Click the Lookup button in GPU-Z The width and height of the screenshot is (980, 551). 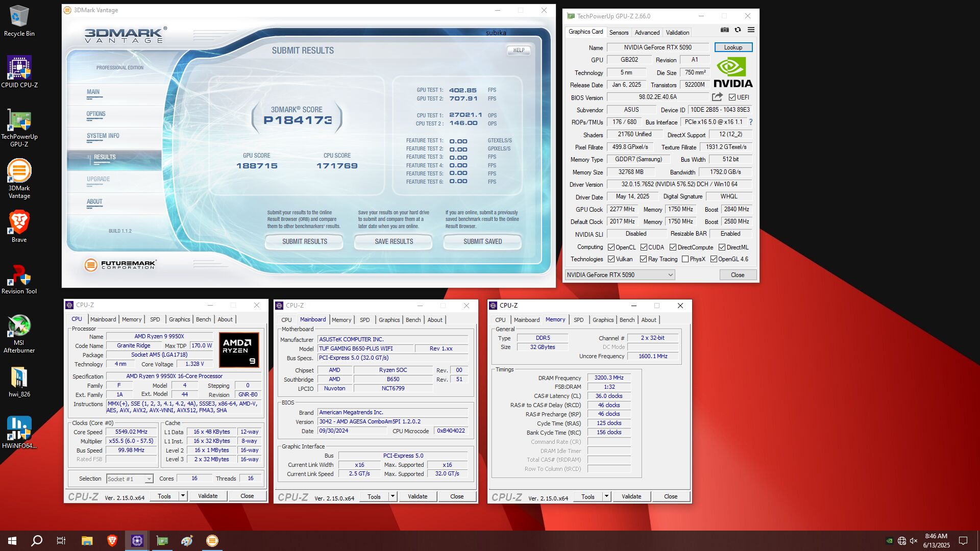pyautogui.click(x=733, y=47)
